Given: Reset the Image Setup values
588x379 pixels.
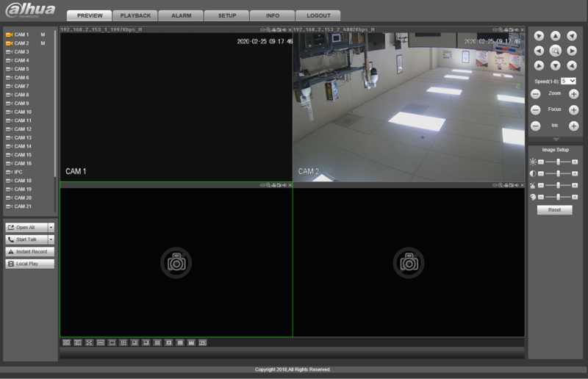Looking at the screenshot, I should pyautogui.click(x=555, y=210).
